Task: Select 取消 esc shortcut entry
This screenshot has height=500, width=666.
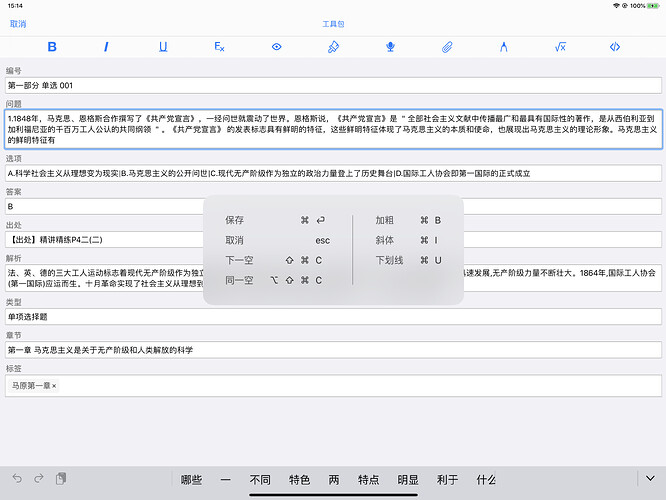Action: [x=277, y=240]
